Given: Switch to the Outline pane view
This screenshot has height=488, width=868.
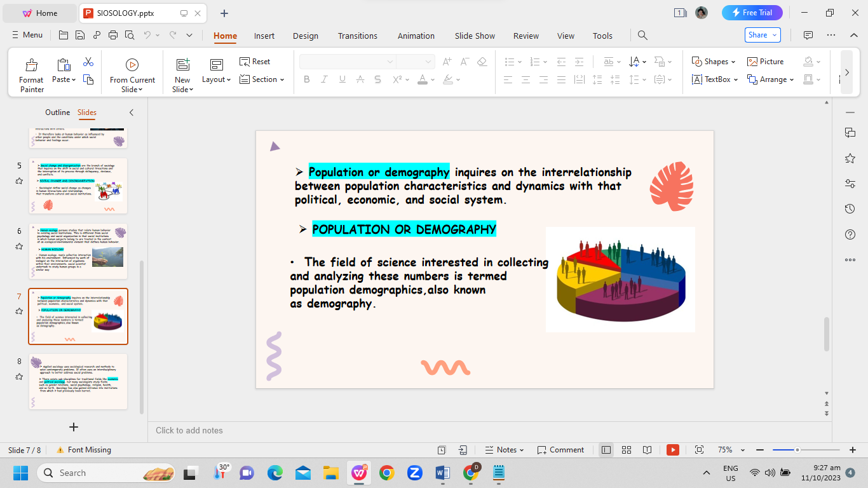Looking at the screenshot, I should pyautogui.click(x=57, y=112).
